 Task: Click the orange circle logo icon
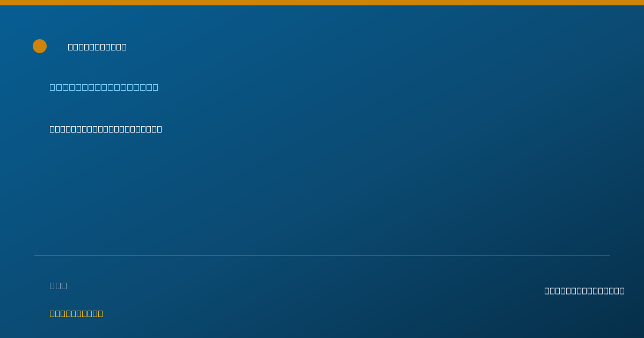pos(40,46)
